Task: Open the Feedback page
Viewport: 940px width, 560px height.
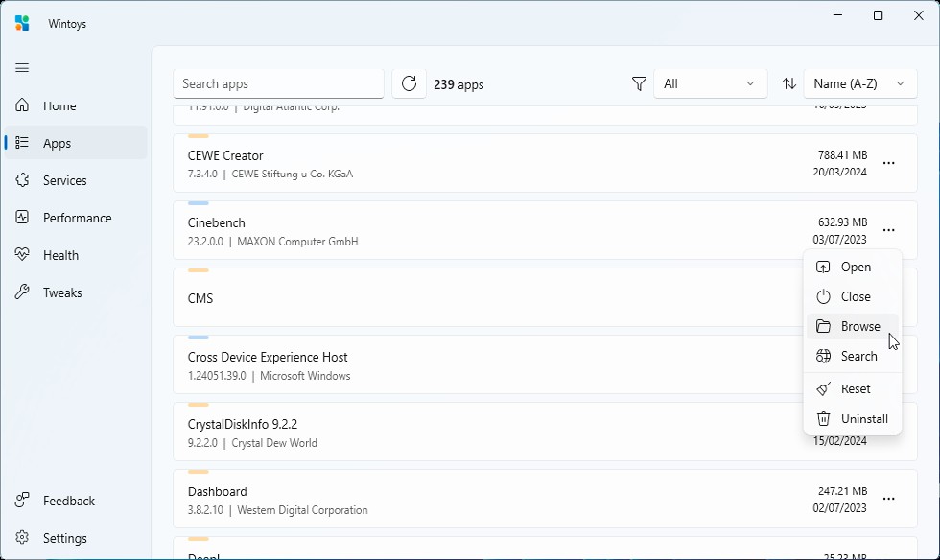Action: tap(76, 500)
